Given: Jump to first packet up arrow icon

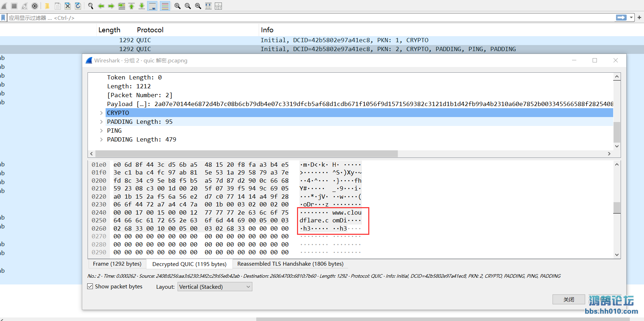Looking at the screenshot, I should coord(131,6).
